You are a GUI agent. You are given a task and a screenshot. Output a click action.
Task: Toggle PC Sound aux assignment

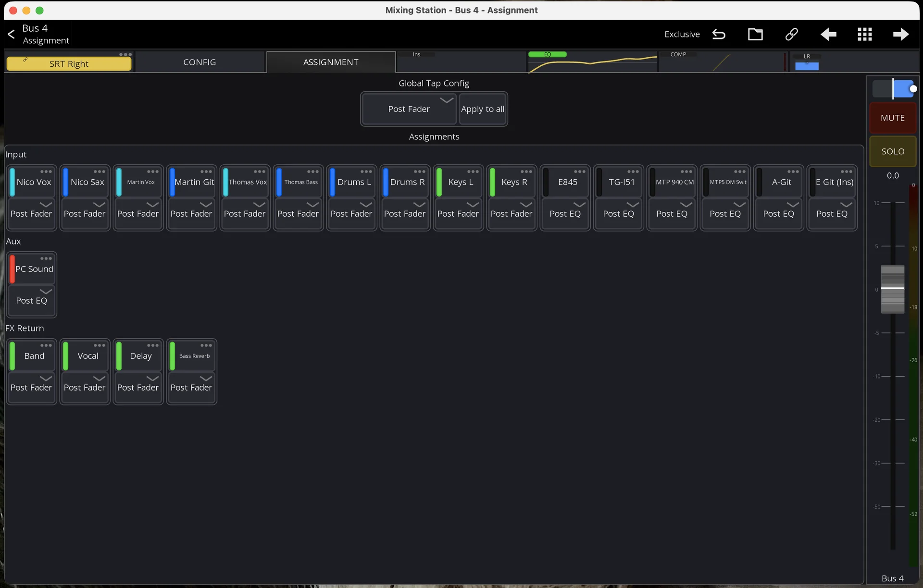(32, 269)
